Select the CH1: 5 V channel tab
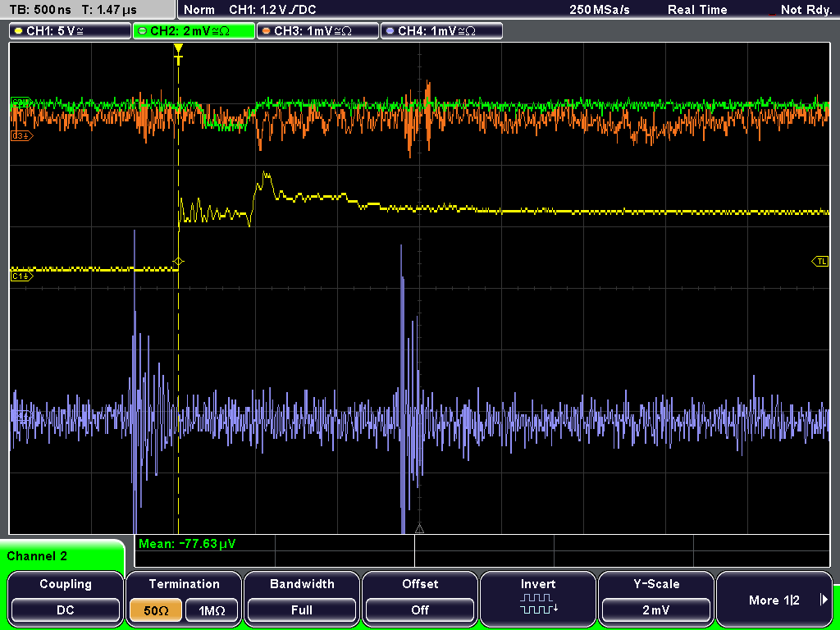The image size is (840, 630). click(71, 30)
